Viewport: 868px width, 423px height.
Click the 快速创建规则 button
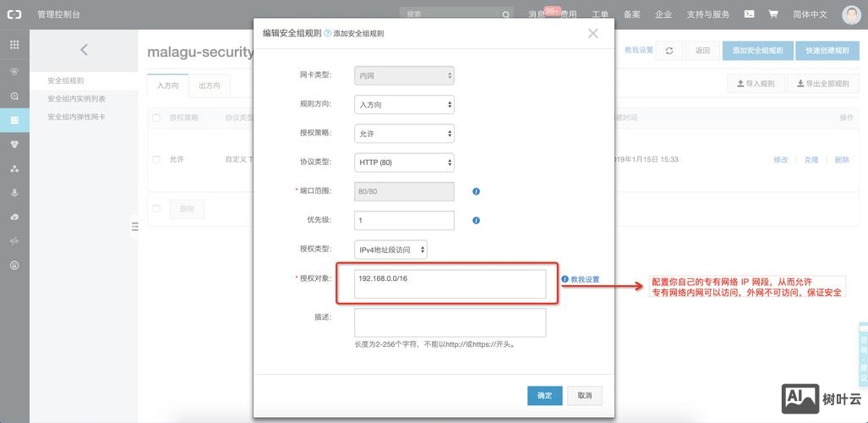(x=827, y=51)
